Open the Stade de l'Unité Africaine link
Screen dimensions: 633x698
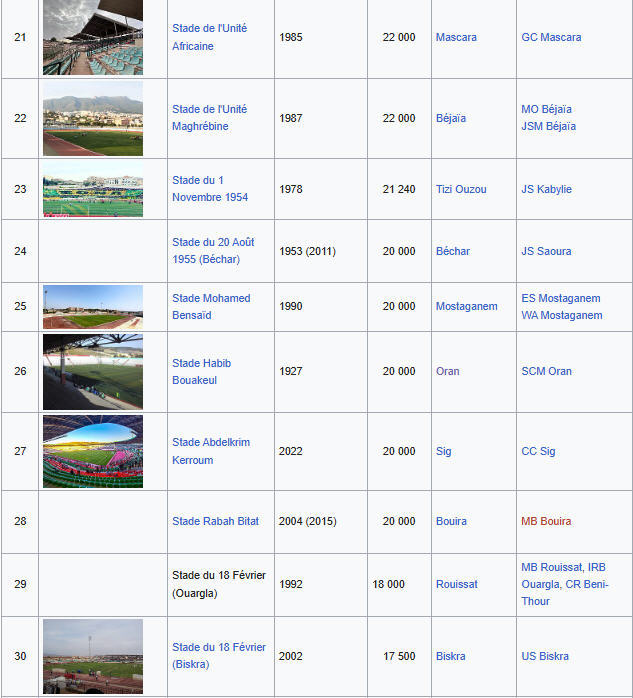(x=210, y=37)
